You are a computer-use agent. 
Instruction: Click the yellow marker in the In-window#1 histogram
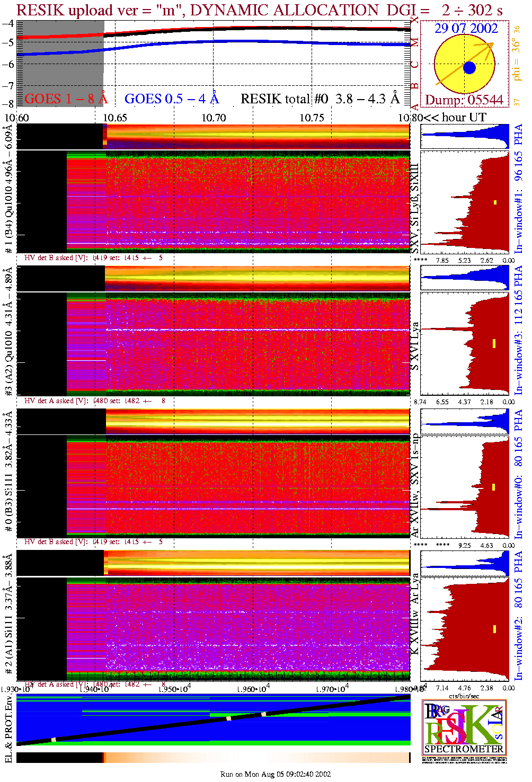coord(495,202)
